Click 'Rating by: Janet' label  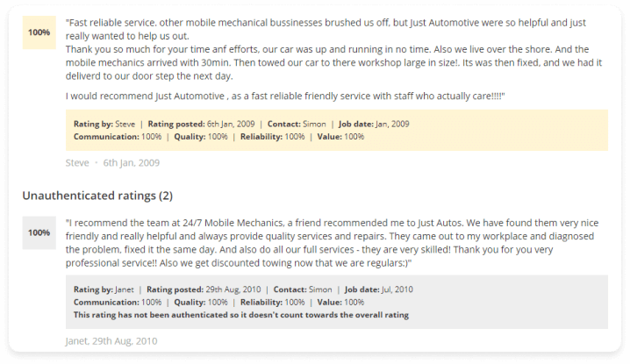[104, 289]
